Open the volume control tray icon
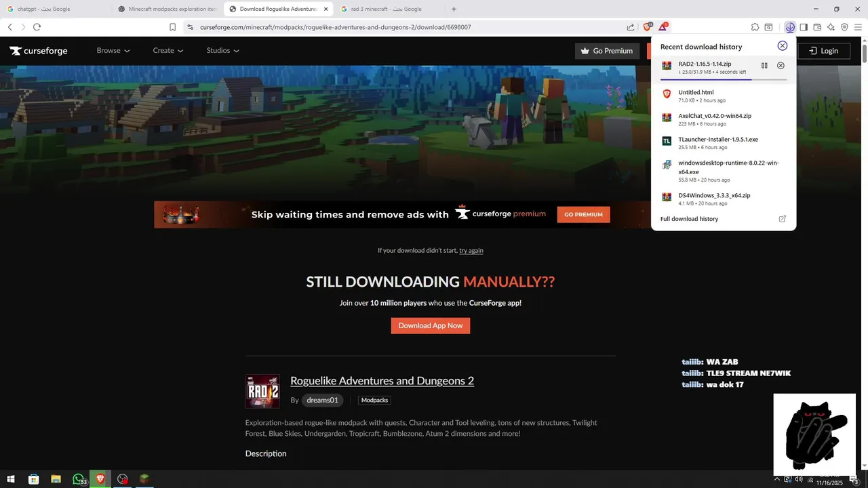868x488 pixels. (x=799, y=479)
